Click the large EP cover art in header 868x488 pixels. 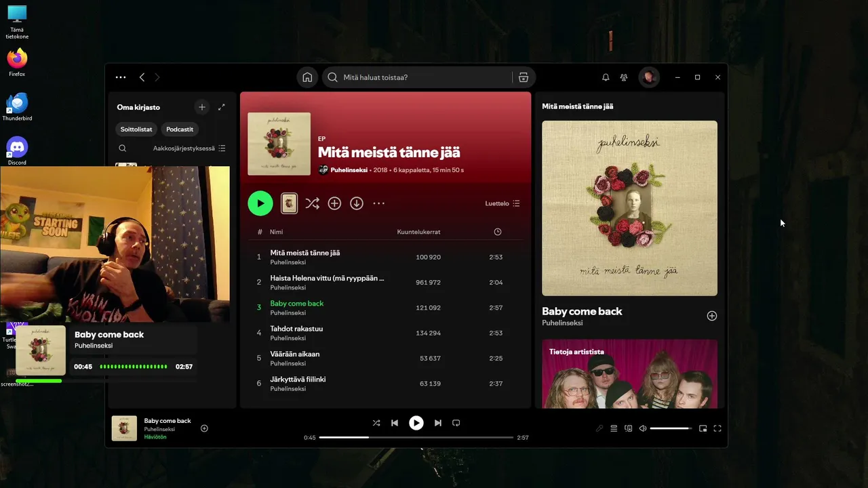pos(279,144)
